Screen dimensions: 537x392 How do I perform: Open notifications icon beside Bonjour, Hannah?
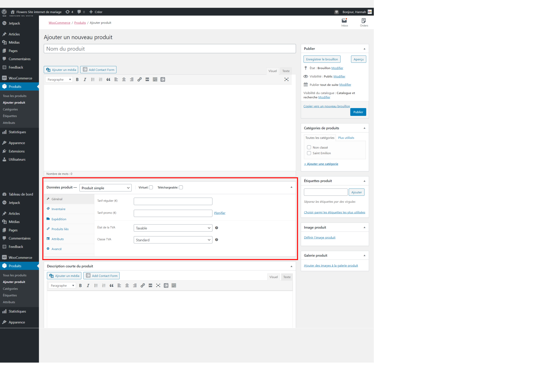click(x=337, y=12)
